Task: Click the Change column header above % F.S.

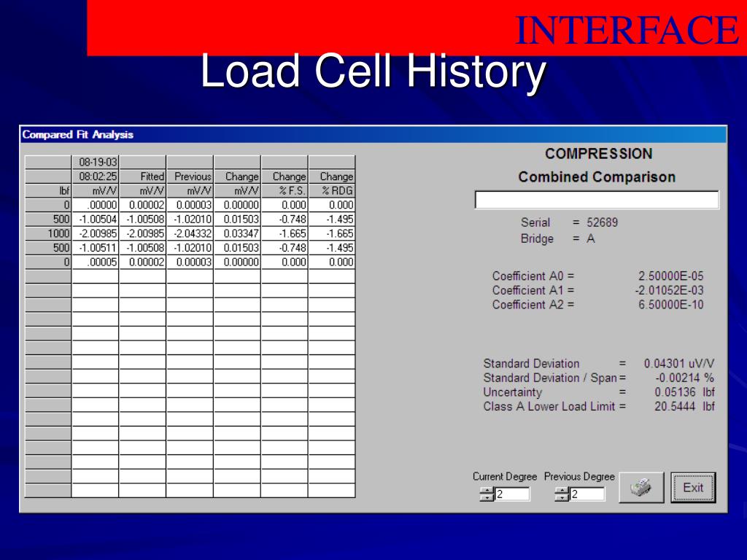Action: pyautogui.click(x=285, y=176)
